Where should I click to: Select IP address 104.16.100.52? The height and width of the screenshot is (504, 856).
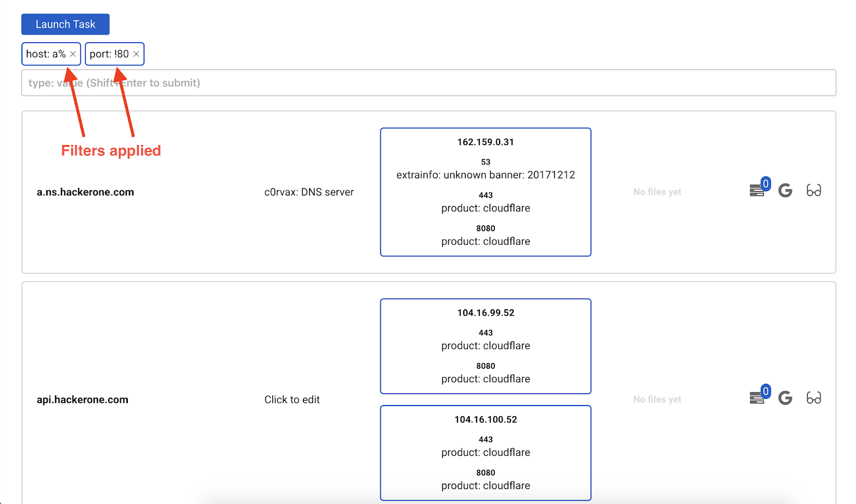486,419
